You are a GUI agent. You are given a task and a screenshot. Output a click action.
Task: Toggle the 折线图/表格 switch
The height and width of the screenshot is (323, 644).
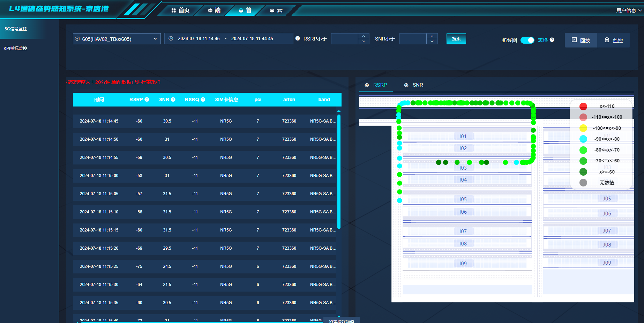tap(527, 40)
